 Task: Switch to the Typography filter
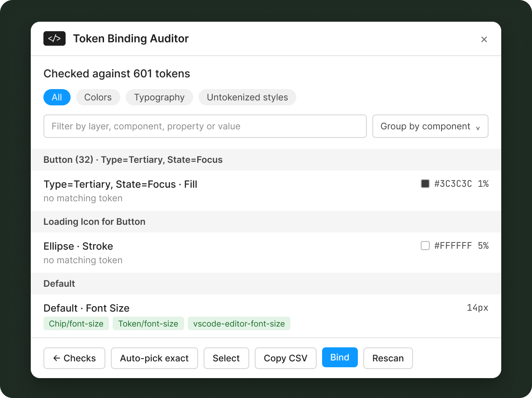point(159,97)
